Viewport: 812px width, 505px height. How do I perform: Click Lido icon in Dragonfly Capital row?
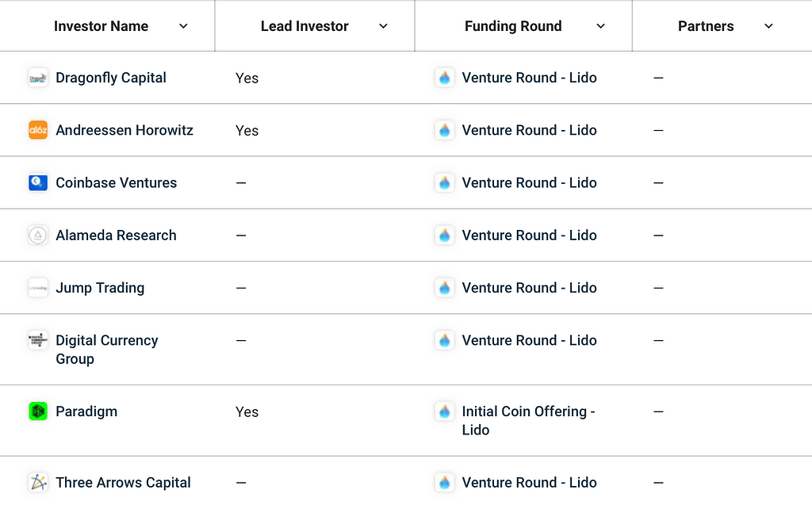click(x=445, y=78)
